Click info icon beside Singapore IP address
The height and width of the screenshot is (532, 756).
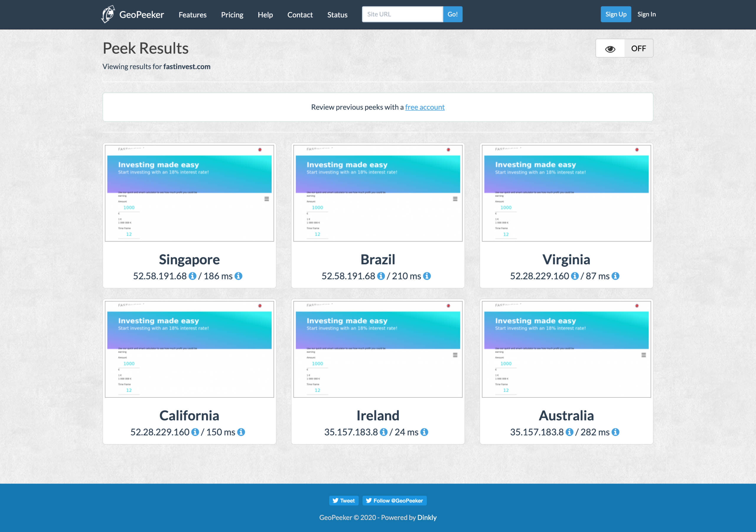193,276
